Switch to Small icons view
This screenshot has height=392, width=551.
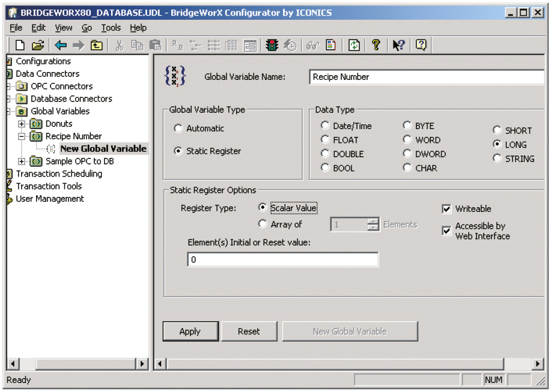[x=196, y=45]
